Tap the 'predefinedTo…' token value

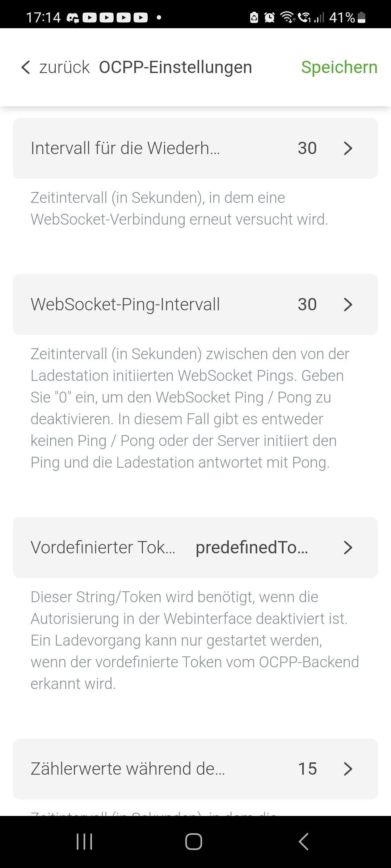pyautogui.click(x=252, y=548)
